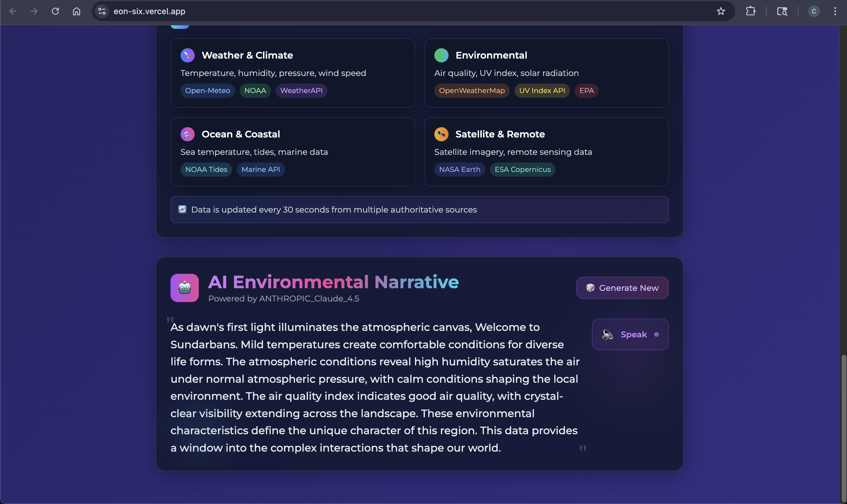Screen dimensions: 847x504
Task: Click the Weather & Climate thermometer icon
Action: [187, 55]
